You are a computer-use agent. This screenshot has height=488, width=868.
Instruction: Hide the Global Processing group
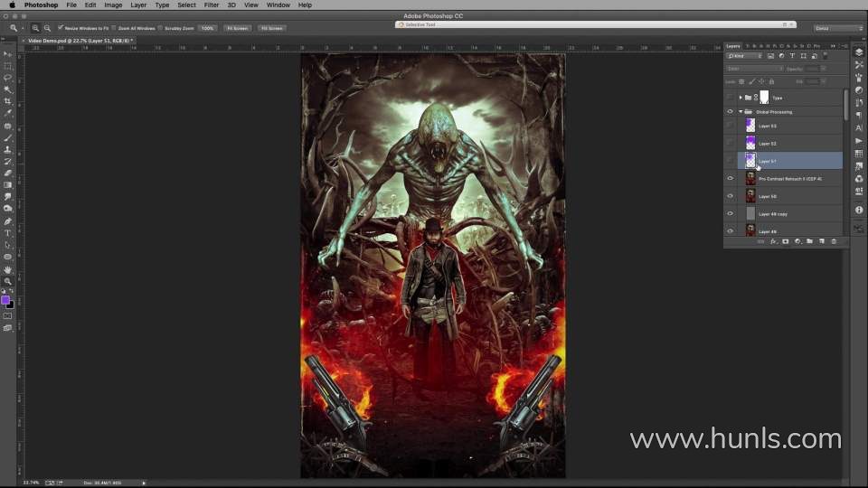pos(730,112)
